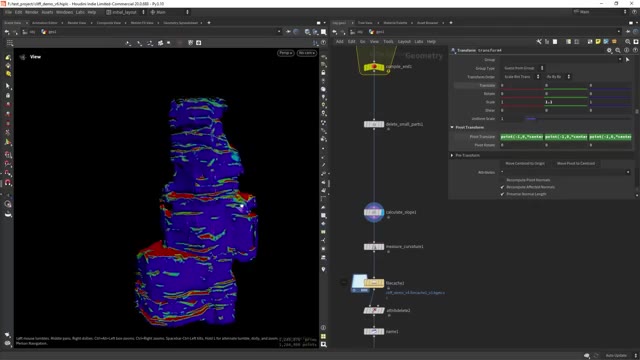Click scene view pin icon
Image resolution: width=640 pixels, height=360 pixels.
289,32
